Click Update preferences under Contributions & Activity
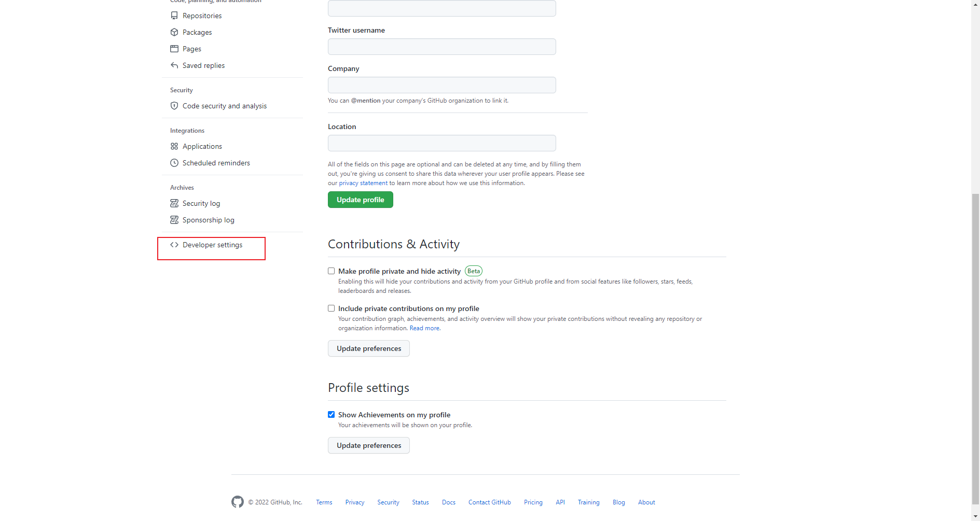 click(x=369, y=348)
